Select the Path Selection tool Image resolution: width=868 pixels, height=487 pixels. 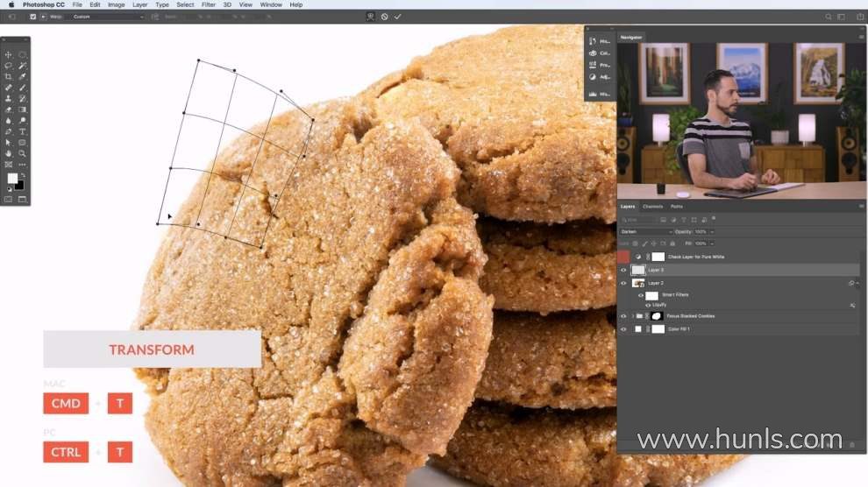pos(8,143)
